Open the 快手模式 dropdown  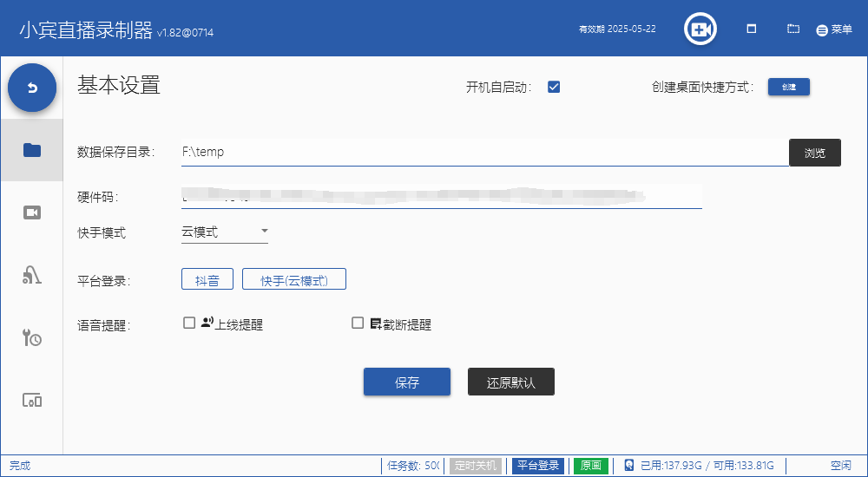pos(225,232)
